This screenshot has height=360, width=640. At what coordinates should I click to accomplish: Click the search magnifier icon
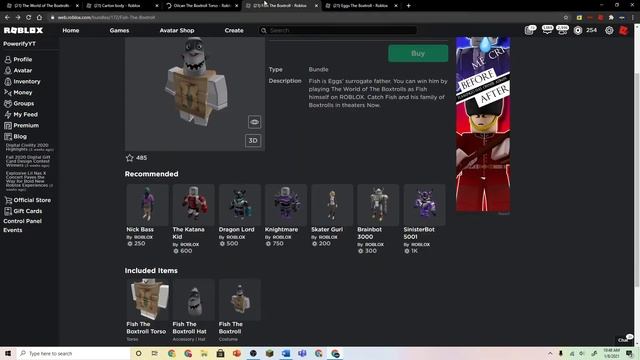point(264,31)
